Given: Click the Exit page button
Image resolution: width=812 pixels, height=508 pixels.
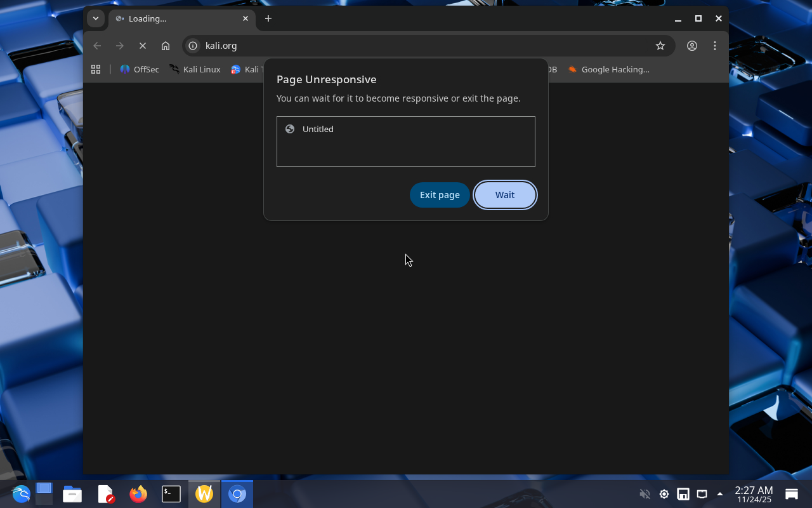Looking at the screenshot, I should tap(440, 195).
